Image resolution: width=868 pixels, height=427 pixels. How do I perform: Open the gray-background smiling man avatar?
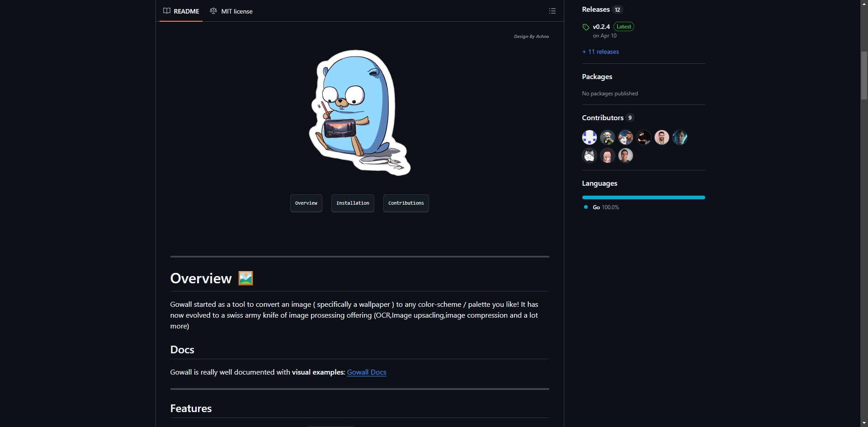coord(626,155)
